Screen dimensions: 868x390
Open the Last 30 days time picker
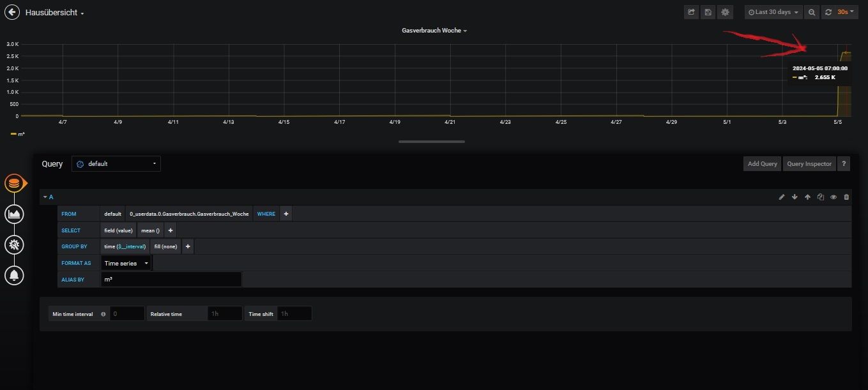tap(773, 12)
